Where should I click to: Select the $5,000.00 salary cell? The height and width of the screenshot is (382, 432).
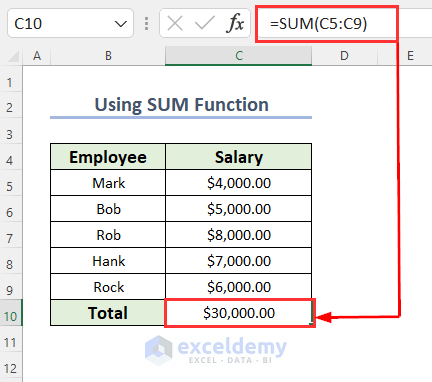click(x=238, y=209)
